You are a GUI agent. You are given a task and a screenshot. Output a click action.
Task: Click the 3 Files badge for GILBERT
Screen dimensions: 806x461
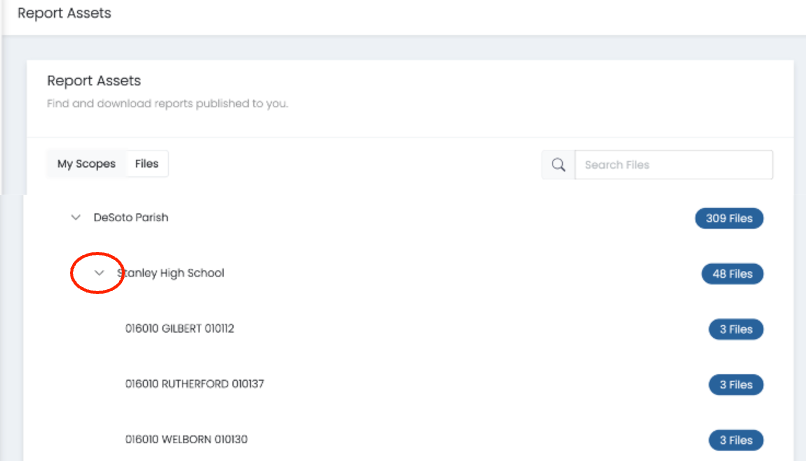[736, 329]
